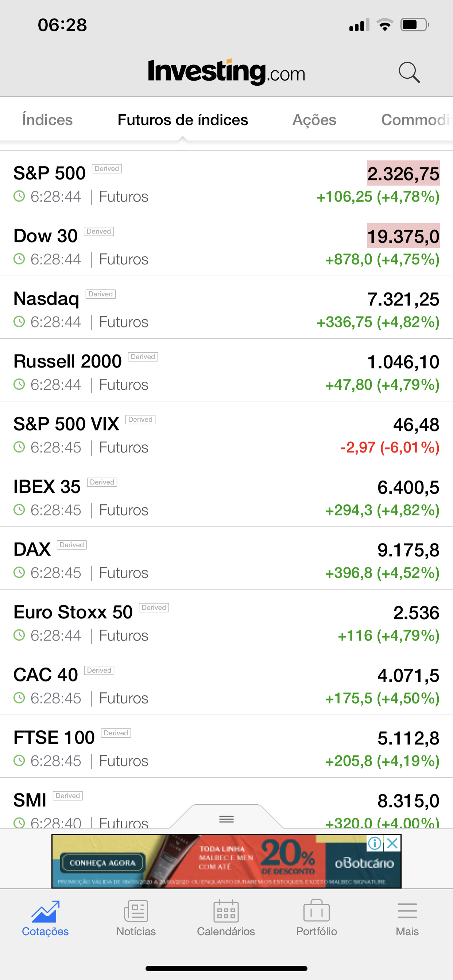This screenshot has height=980, width=453.
Task: Close the oBoticário ad banner
Action: click(x=392, y=843)
